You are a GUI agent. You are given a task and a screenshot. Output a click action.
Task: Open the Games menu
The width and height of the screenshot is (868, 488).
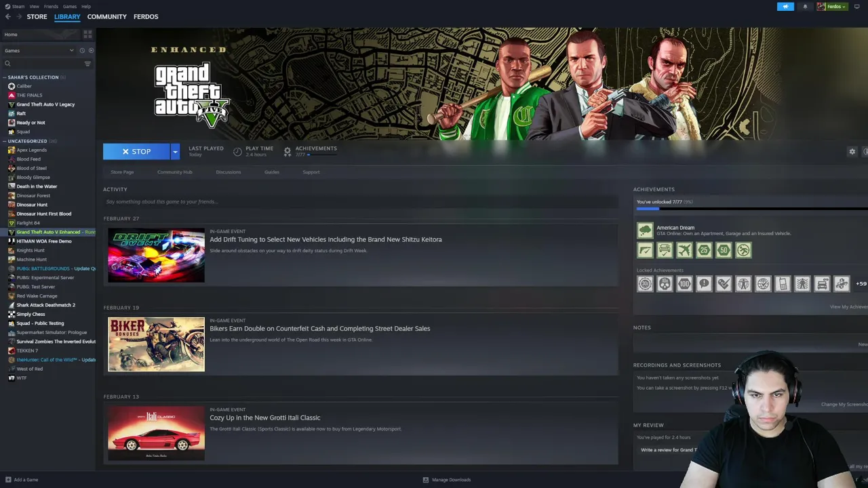tap(70, 6)
